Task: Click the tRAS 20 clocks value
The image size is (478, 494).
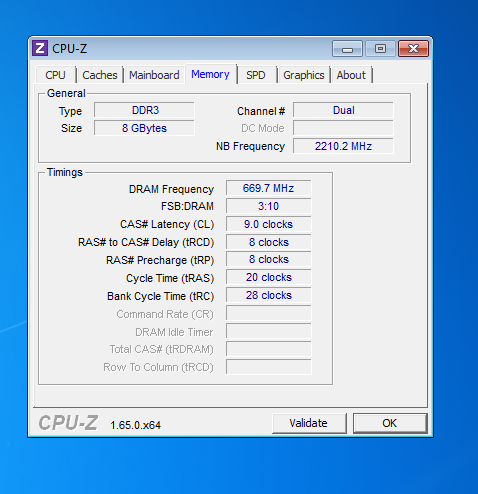Action: click(269, 277)
